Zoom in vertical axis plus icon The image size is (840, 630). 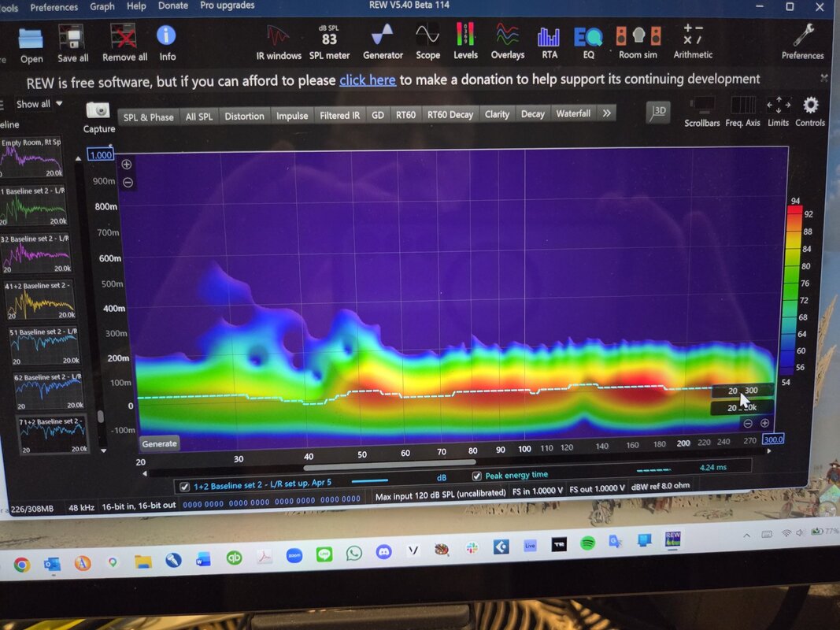tap(127, 165)
